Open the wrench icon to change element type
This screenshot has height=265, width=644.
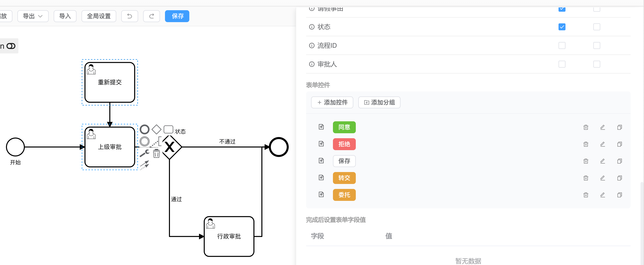145,154
